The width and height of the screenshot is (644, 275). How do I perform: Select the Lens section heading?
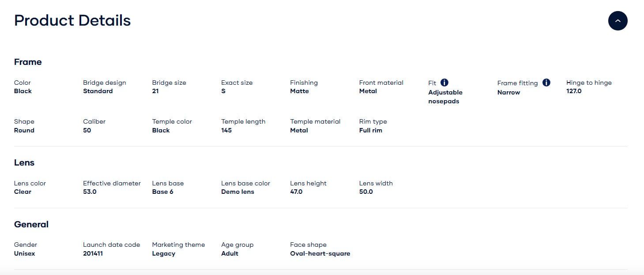pyautogui.click(x=24, y=162)
